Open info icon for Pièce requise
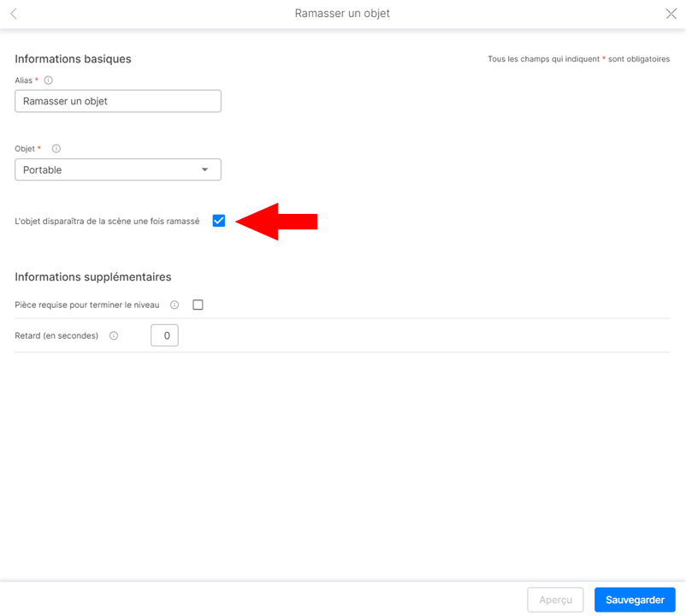Image resolution: width=686 pixels, height=616 pixels. pyautogui.click(x=174, y=305)
